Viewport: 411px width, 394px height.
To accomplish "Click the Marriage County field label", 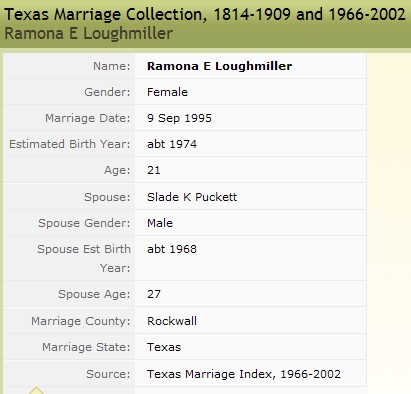I will click(81, 321).
